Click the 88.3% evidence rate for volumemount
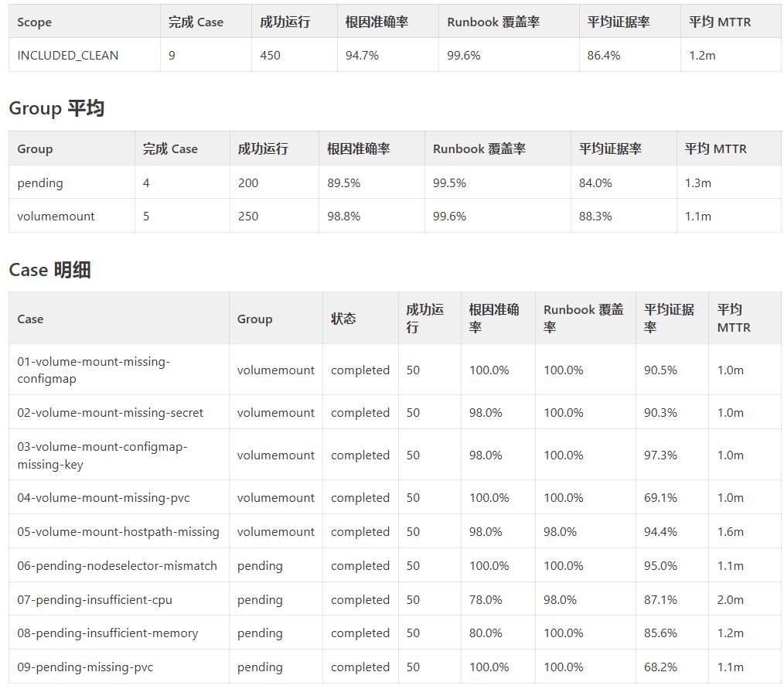784x689 pixels. coord(595,217)
